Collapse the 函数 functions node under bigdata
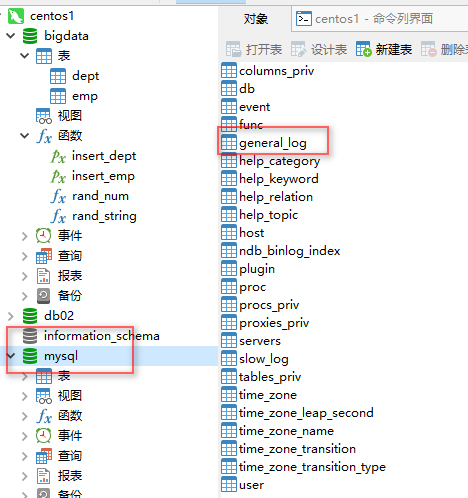Screen dimensions: 468x498 pos(25,136)
